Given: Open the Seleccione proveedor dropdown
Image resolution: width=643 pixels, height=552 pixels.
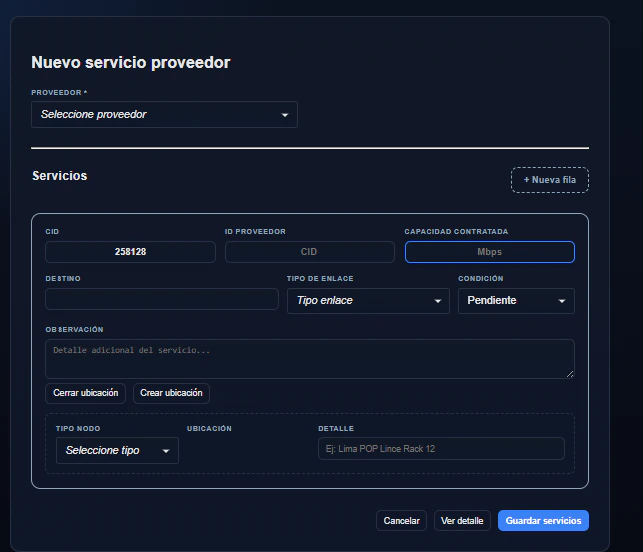Looking at the screenshot, I should [x=164, y=114].
